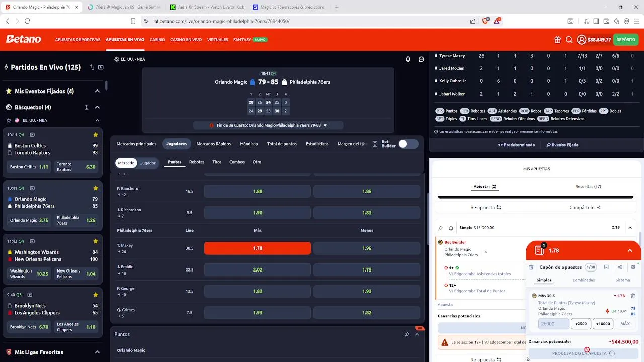Click the Betano logo
Screen dimensions: 644x362
[24, 40]
